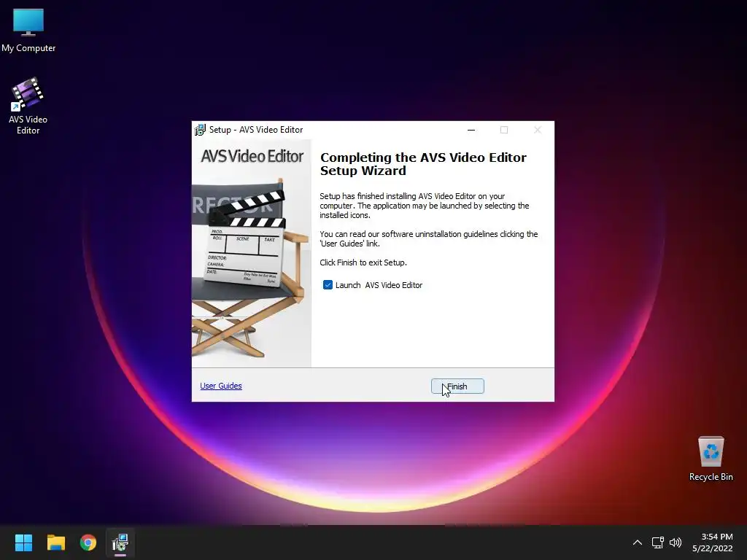Launch Google Chrome from the taskbar
This screenshot has height=560, width=747.
(x=88, y=542)
